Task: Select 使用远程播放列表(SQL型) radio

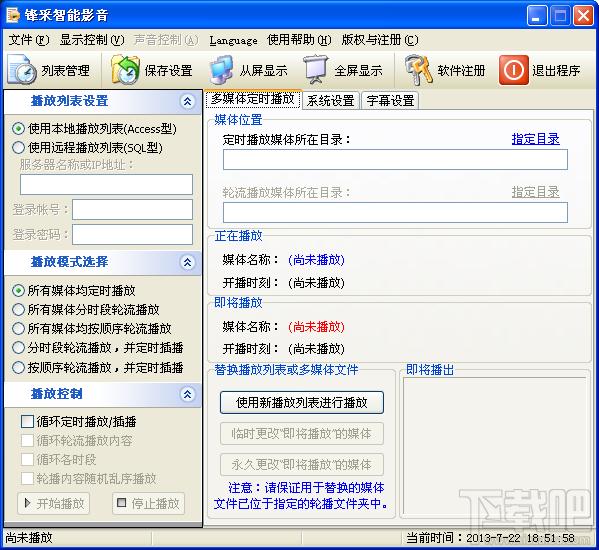Action: [x=18, y=147]
